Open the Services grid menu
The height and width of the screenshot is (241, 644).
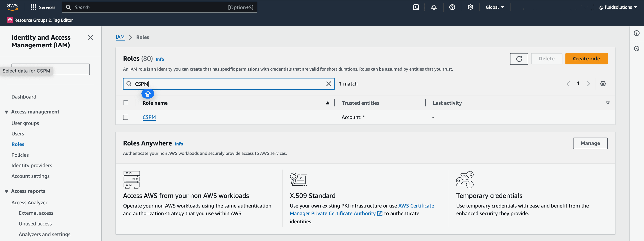tap(43, 7)
